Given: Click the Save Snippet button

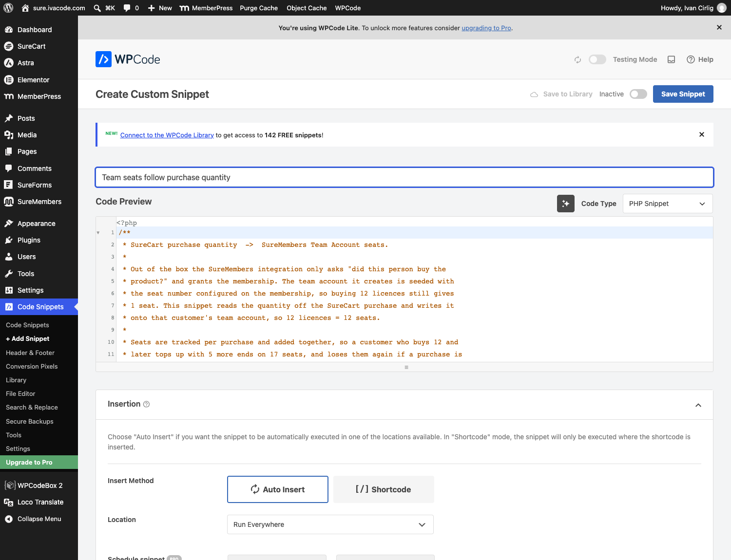Looking at the screenshot, I should coord(683,94).
